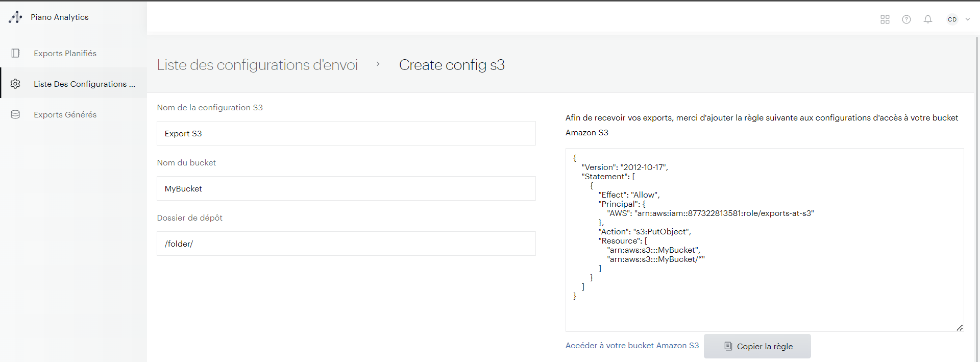Click the Dossier de dépôt input field
980x362 pixels.
(x=346, y=244)
